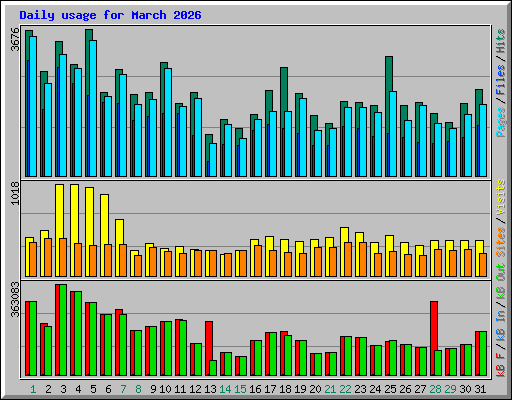Click the Files legend label
Screen dimensions: 512x400
point(501,80)
